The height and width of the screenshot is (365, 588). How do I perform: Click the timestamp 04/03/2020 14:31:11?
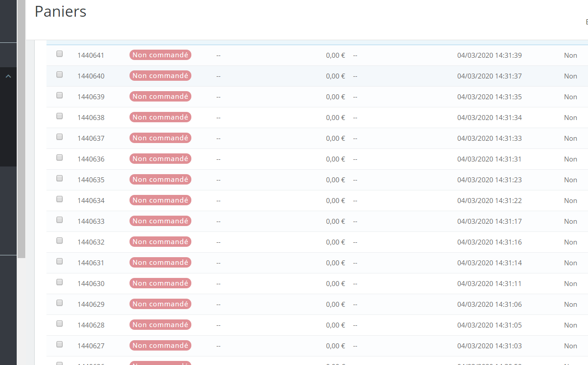490,284
